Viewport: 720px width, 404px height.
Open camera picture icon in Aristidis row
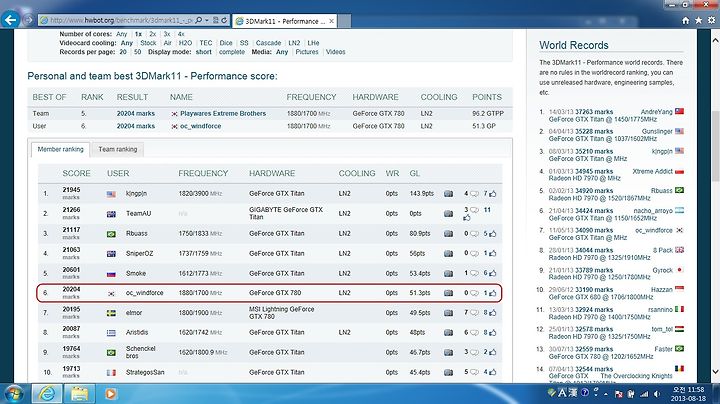449,332
